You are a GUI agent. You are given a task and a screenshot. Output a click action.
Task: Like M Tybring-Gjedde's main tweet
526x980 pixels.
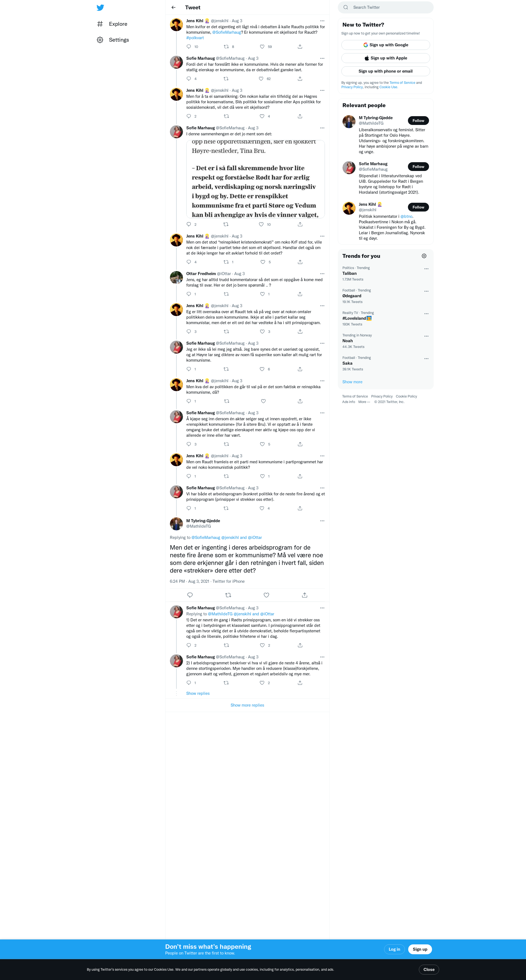point(266,595)
